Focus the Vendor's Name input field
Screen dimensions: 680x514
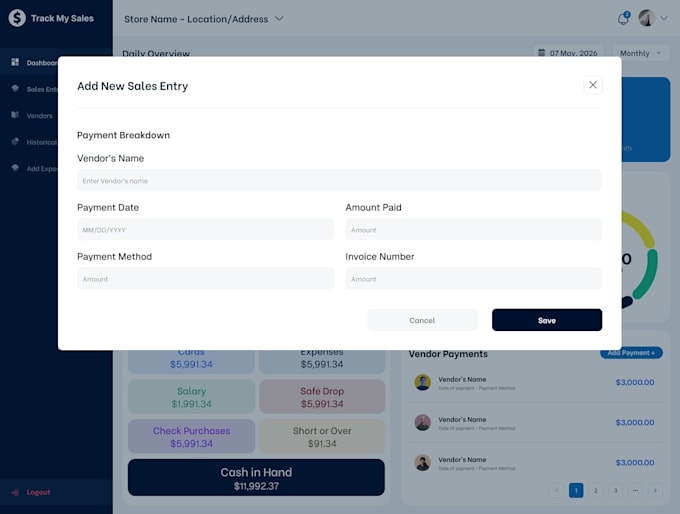click(x=339, y=180)
